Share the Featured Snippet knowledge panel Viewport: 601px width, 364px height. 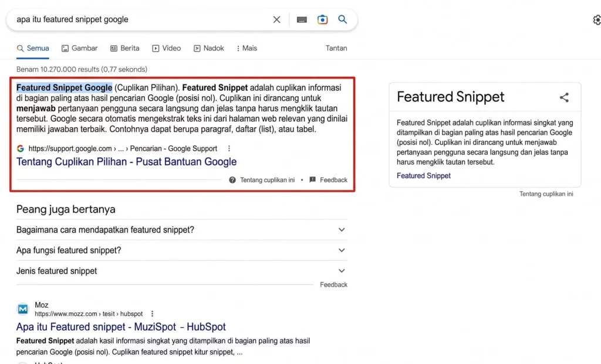(x=564, y=97)
